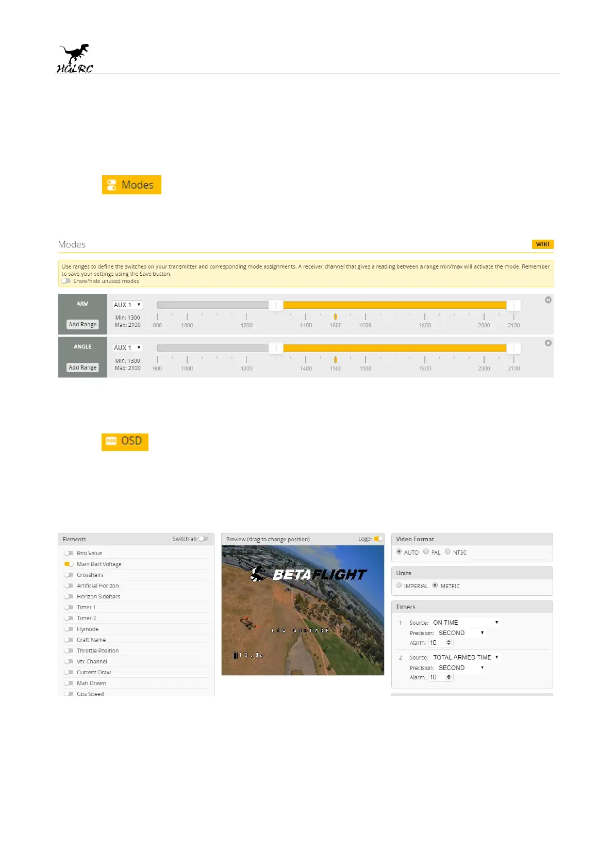Click the WIKI button in Modes
The image size is (614, 868).
point(543,244)
